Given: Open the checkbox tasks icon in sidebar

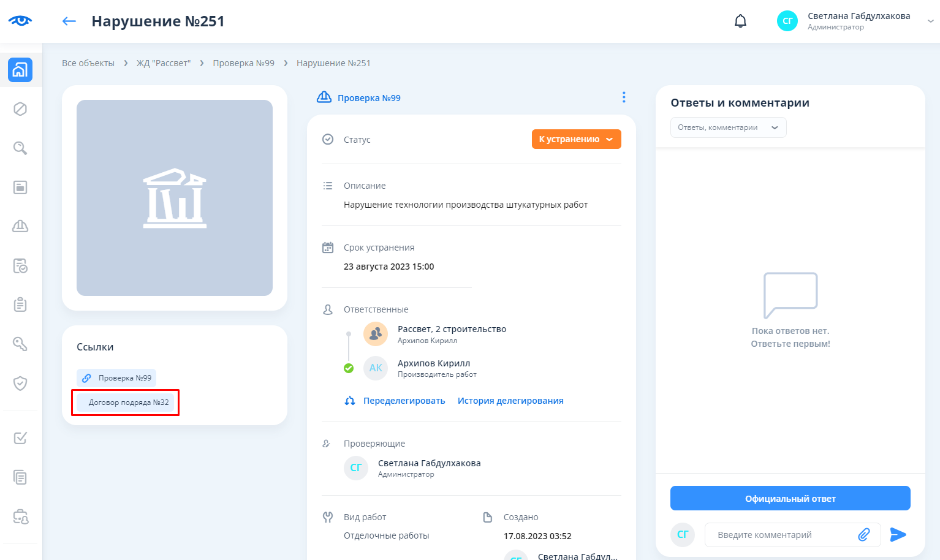Looking at the screenshot, I should (20, 438).
